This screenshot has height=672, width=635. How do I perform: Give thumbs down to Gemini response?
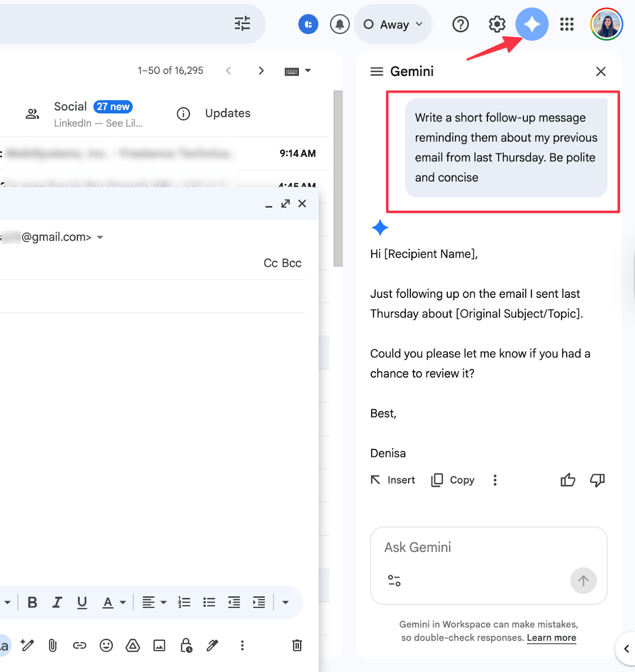point(597,480)
